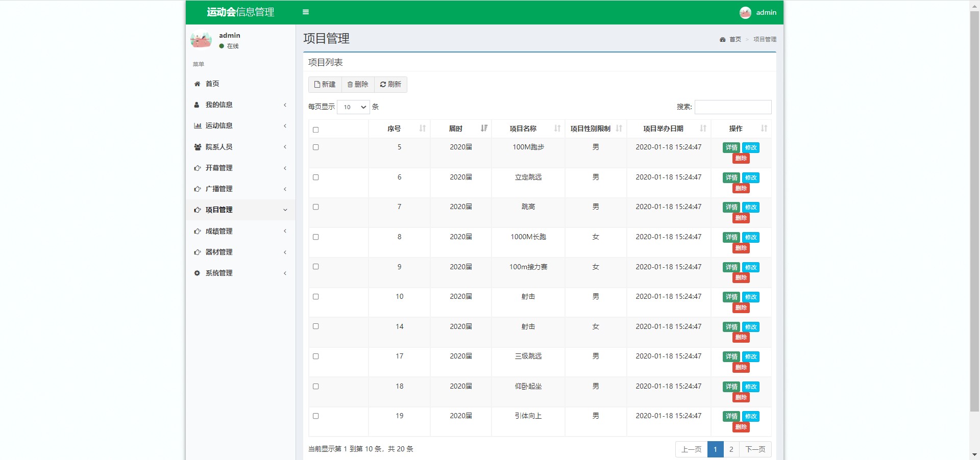The image size is (980, 460).
Task: Click the gear icon beside 系统管理
Action: tap(197, 273)
